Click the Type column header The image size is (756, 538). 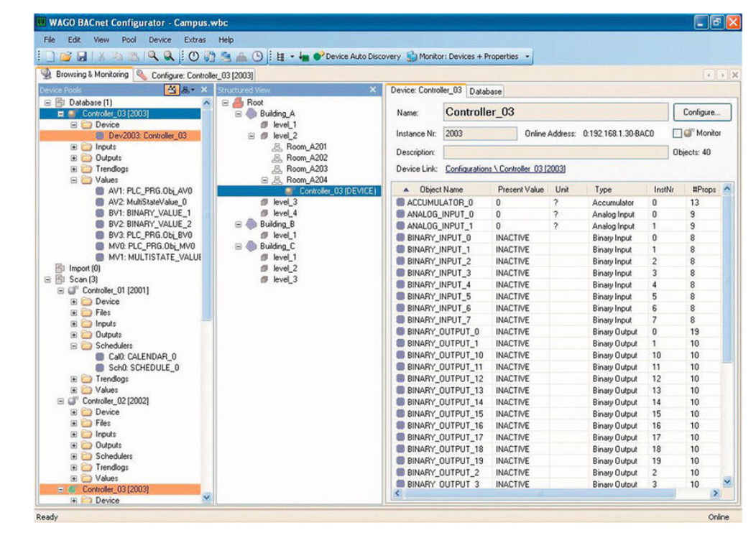pyautogui.click(x=616, y=190)
